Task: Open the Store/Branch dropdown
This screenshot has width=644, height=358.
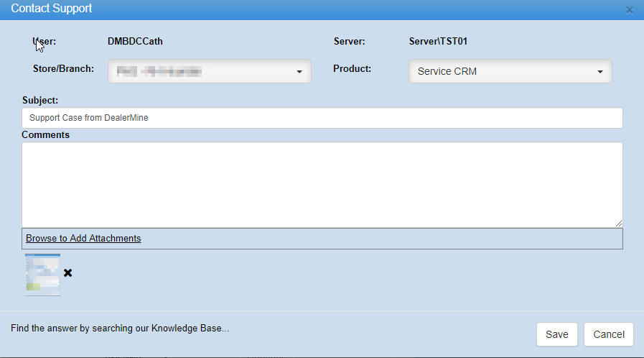Action: pyautogui.click(x=209, y=71)
